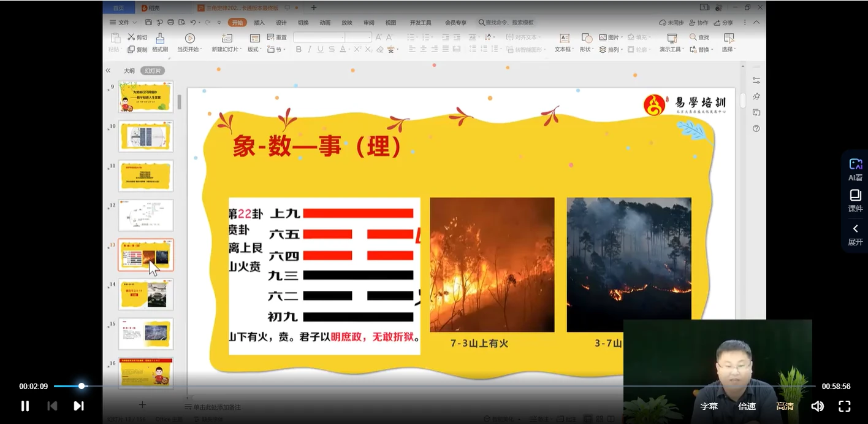Seek along the video progress bar
This screenshot has height=424, width=868.
435,386
